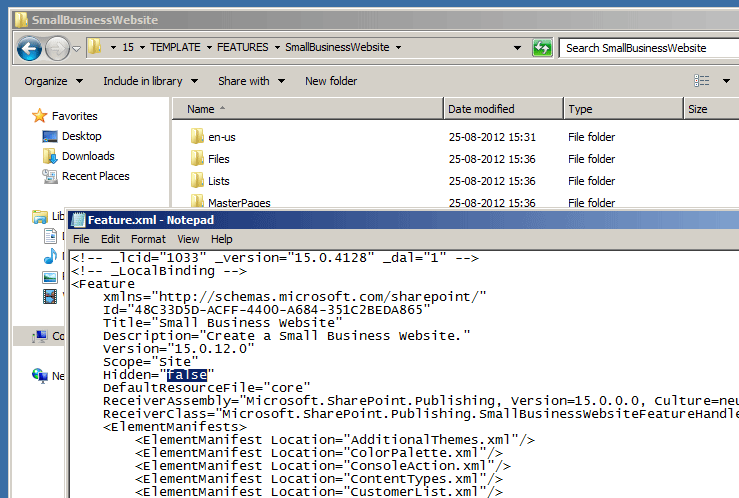Viewport: 739px width, 498px height.
Task: Click the highlighted word false
Action: coord(187,375)
